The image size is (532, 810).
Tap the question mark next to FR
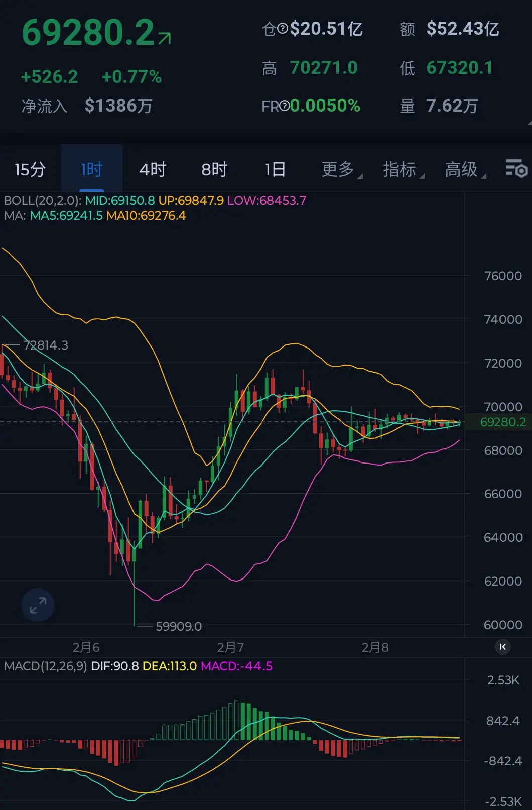pyautogui.click(x=285, y=106)
